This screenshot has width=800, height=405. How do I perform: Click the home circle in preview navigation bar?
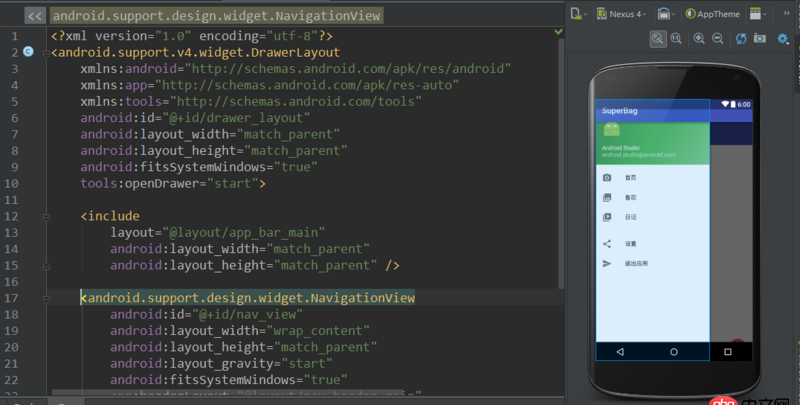point(673,351)
